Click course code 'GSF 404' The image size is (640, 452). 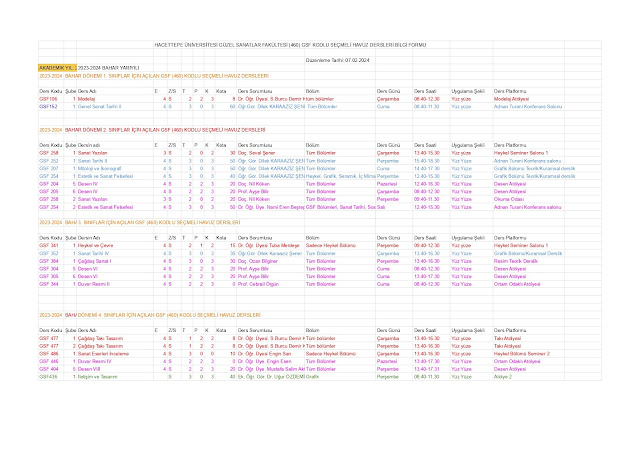pos(49,369)
